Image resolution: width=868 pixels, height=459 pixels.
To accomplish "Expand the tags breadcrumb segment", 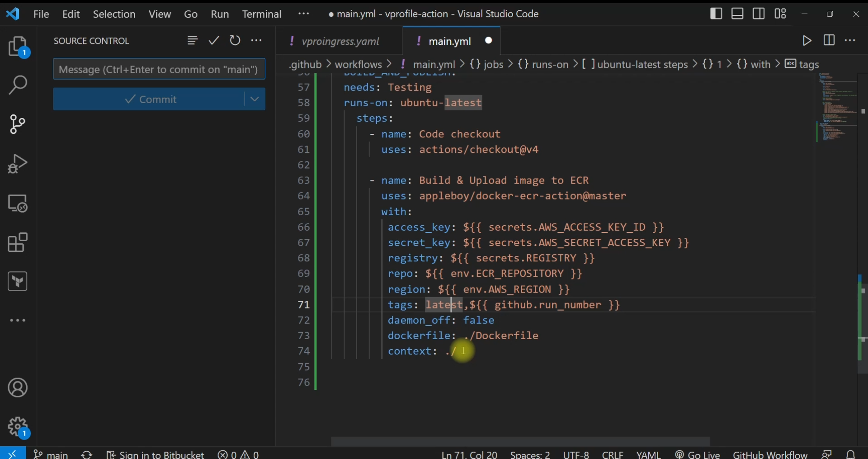I will click(802, 64).
